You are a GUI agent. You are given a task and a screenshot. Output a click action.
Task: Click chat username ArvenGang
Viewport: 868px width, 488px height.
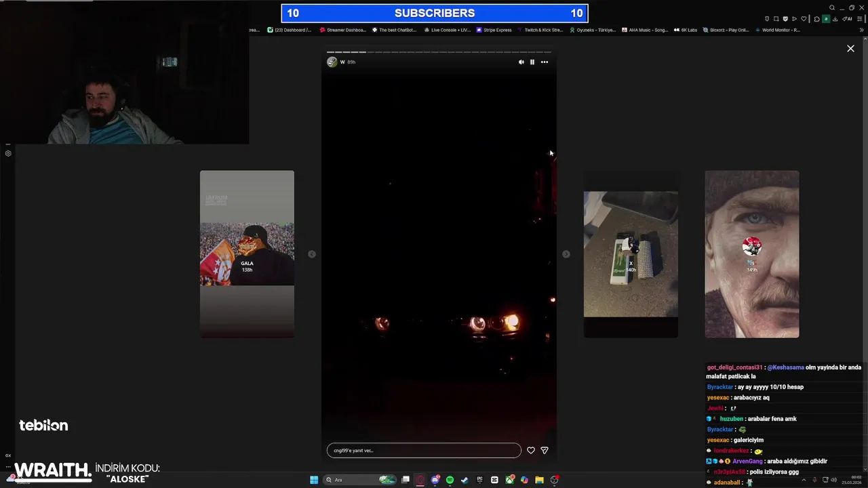point(747,461)
